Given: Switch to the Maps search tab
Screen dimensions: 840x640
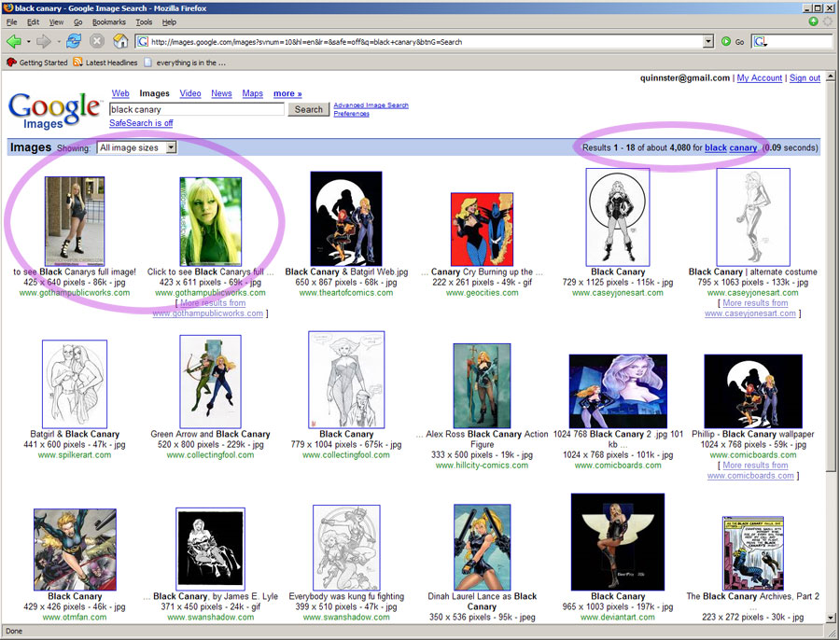Looking at the screenshot, I should 252,93.
